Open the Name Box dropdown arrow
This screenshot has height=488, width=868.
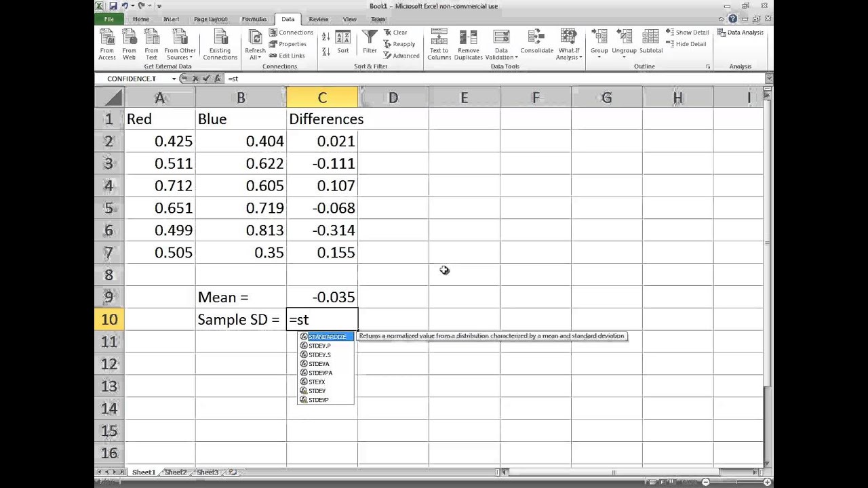174,79
